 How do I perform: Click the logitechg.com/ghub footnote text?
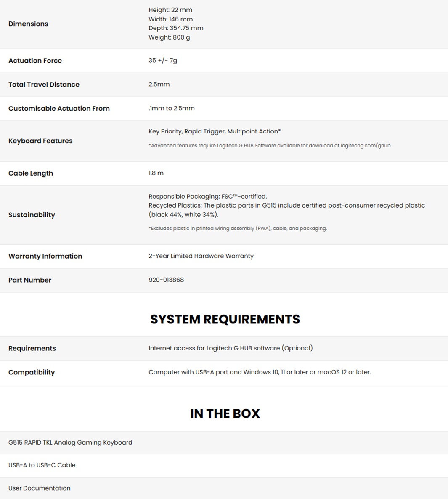click(365, 146)
